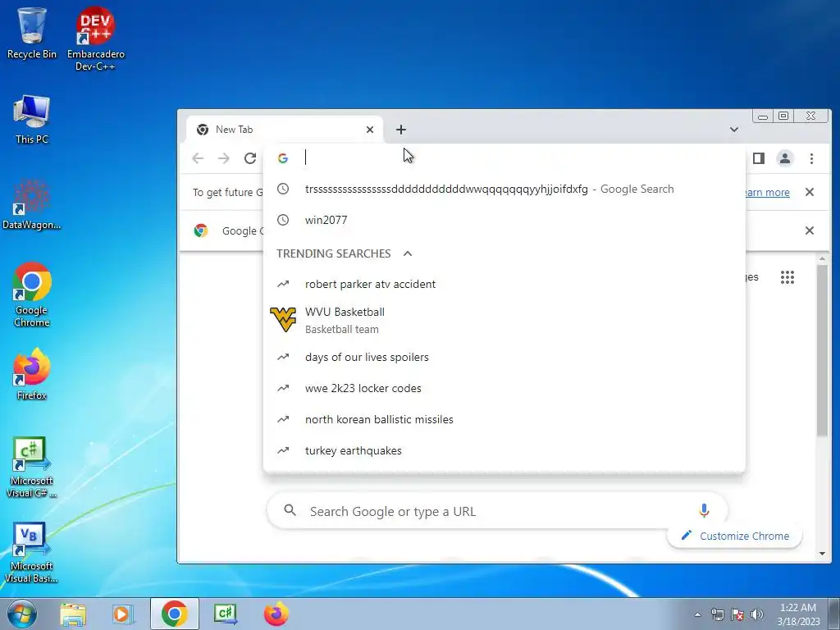Click into the address bar field

(504, 157)
